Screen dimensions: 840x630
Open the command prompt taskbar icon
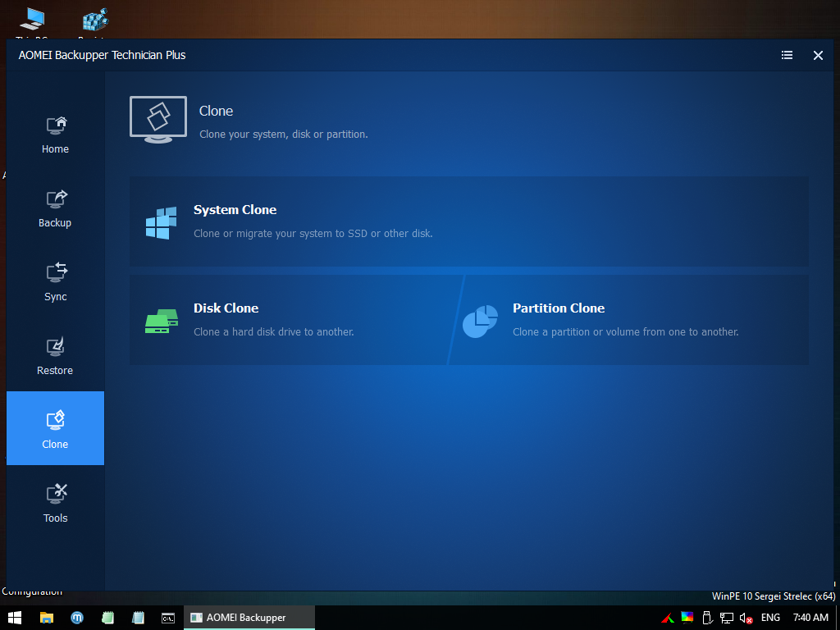[x=168, y=618]
